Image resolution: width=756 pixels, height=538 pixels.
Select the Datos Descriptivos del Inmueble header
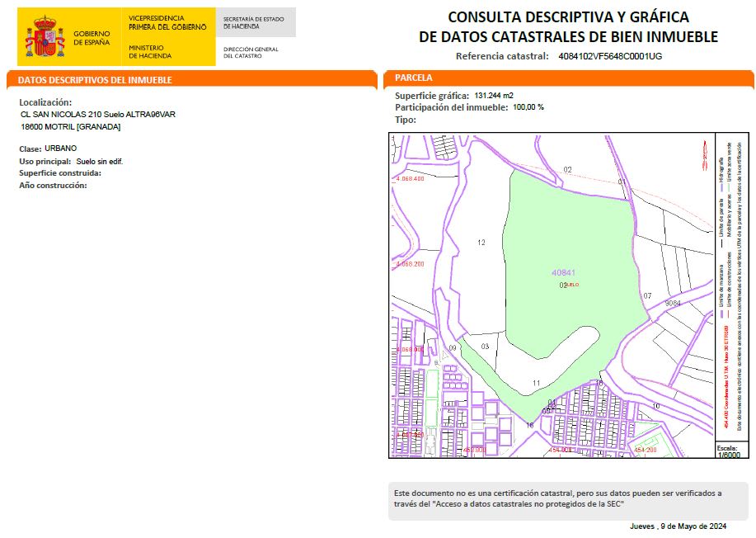coord(95,80)
